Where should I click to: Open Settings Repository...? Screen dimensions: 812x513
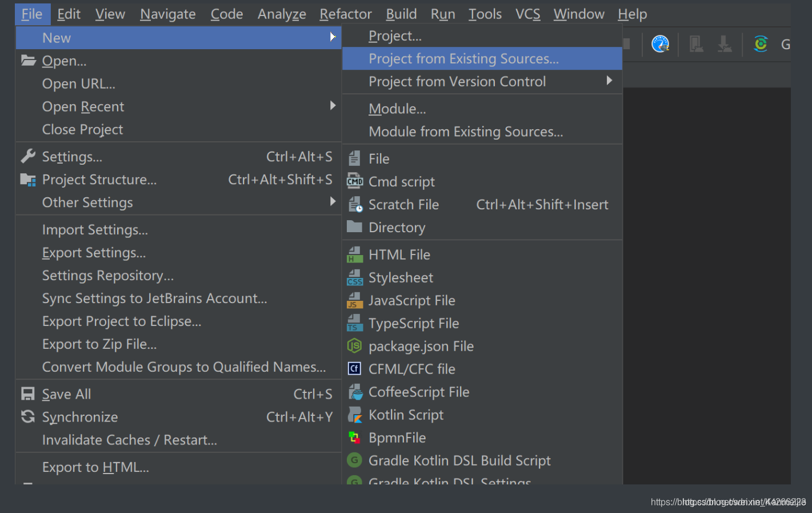(178, 275)
